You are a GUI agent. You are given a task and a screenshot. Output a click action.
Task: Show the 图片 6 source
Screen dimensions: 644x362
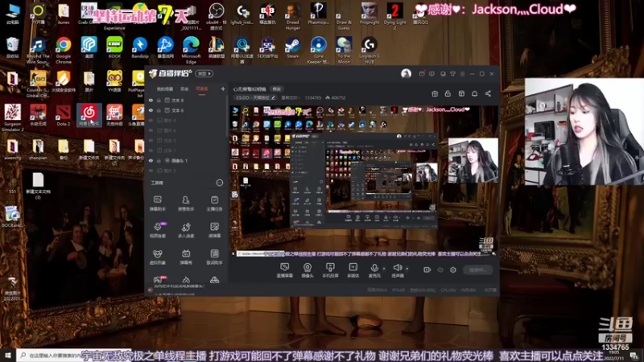click(x=151, y=130)
